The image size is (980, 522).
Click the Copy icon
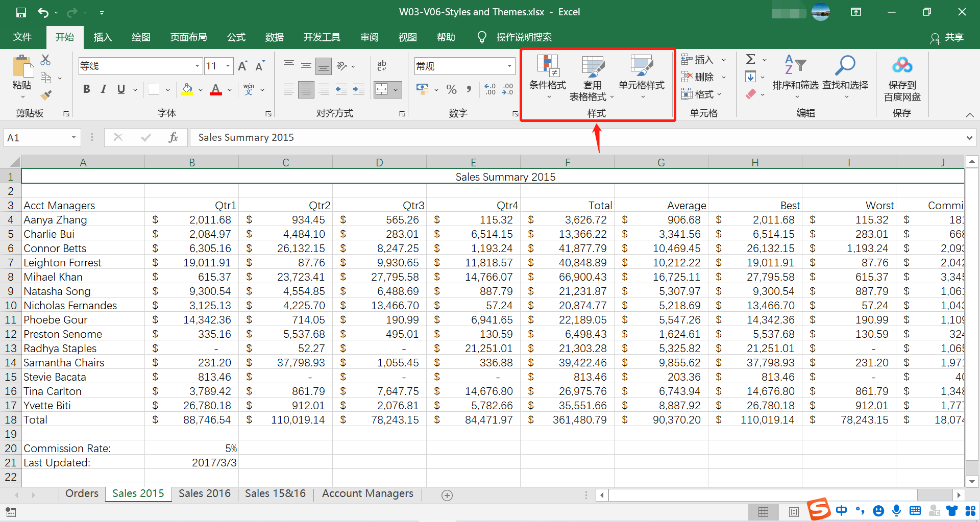pos(46,78)
